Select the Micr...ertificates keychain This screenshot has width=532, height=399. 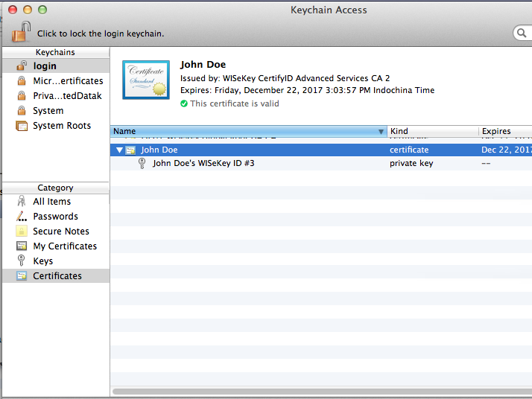[56, 80]
